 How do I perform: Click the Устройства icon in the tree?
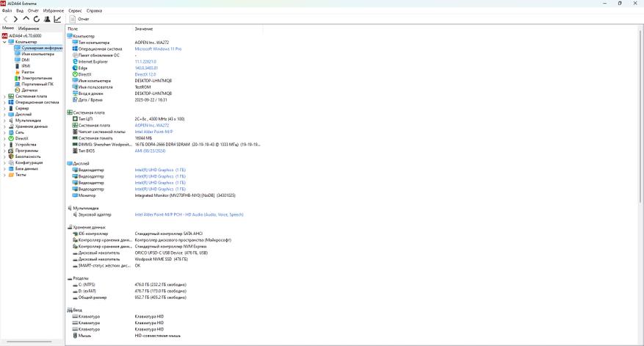click(11, 145)
